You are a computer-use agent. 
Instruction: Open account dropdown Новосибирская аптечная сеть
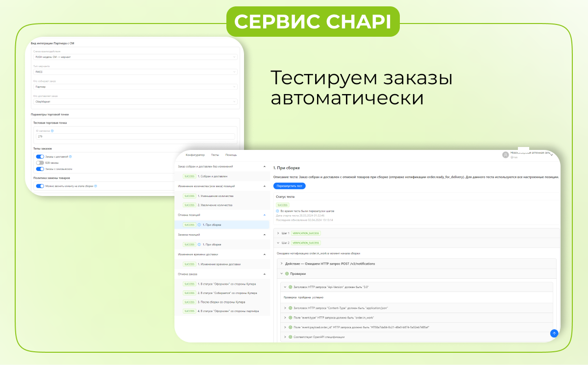pos(552,155)
